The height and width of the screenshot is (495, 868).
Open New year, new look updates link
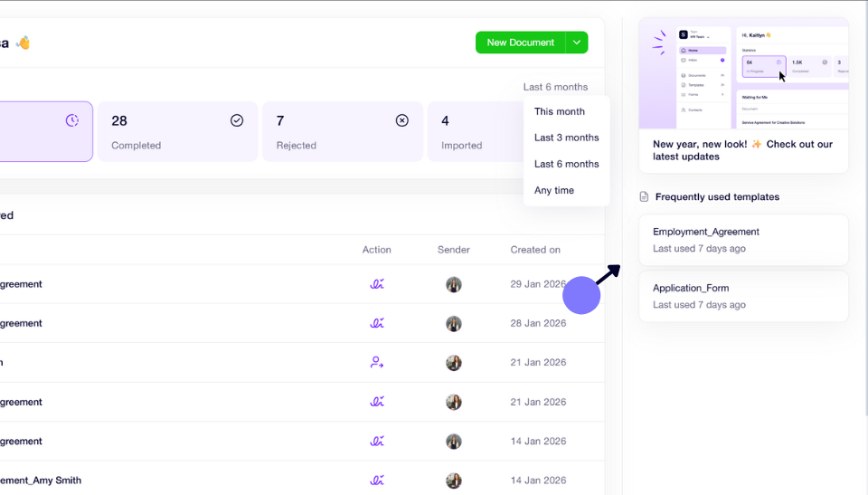[742, 150]
